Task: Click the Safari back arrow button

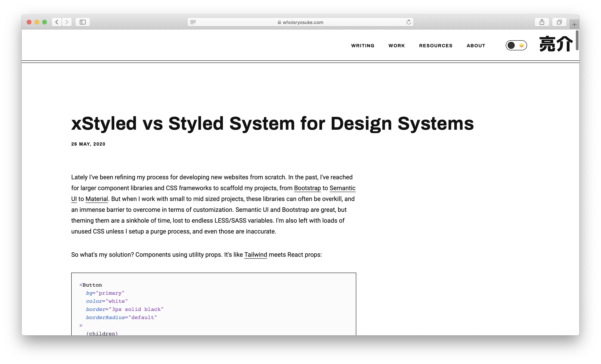Action: (57, 22)
